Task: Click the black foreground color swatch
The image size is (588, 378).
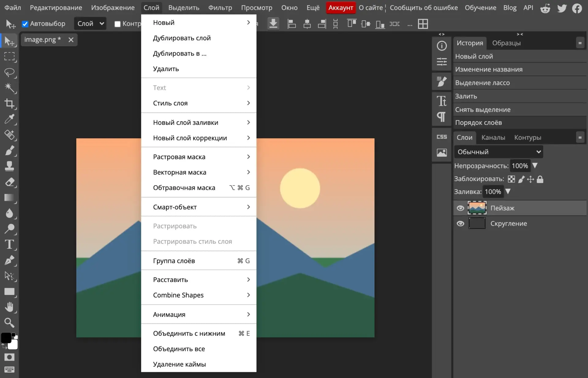Action: pos(6,338)
